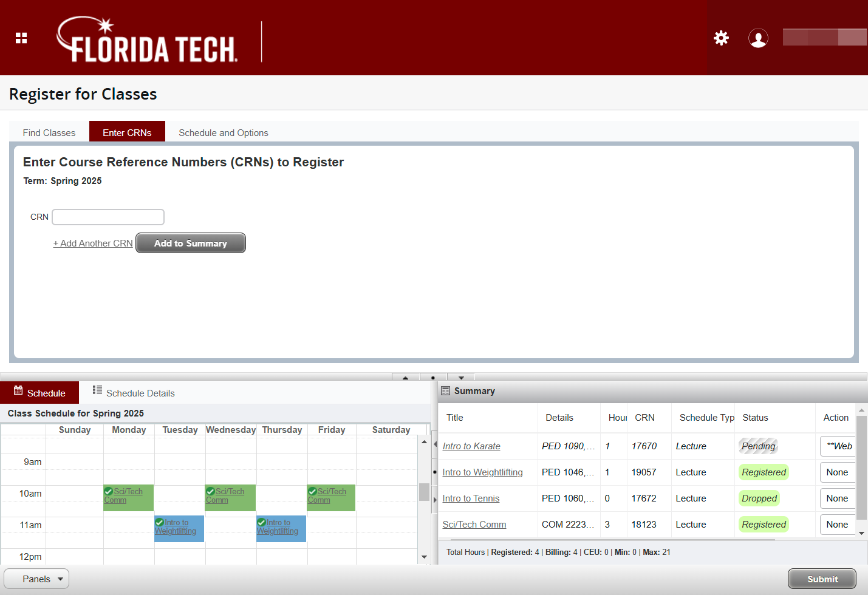Click Thursday Intro to Weightlifting checkmark
868x595 pixels.
click(x=261, y=522)
